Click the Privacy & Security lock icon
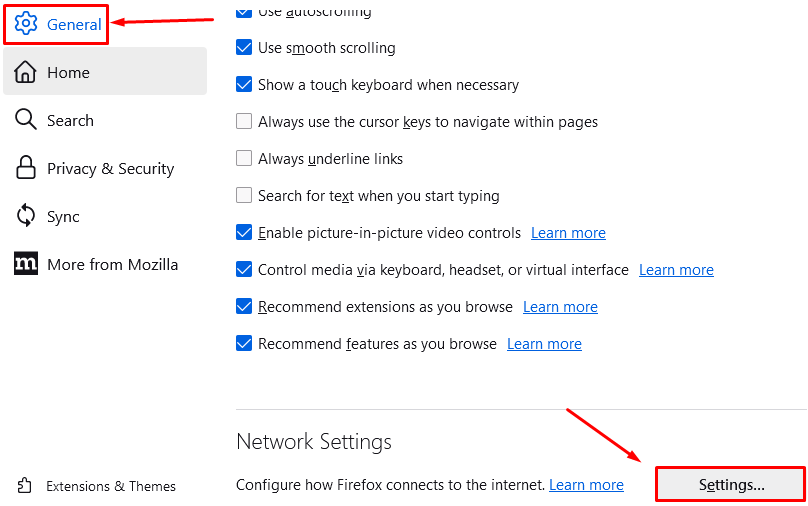This screenshot has height=506, width=808. [x=25, y=167]
